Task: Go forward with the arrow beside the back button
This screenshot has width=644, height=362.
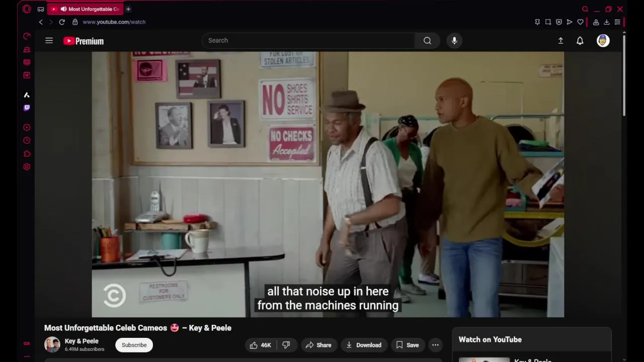Action: pyautogui.click(x=51, y=22)
